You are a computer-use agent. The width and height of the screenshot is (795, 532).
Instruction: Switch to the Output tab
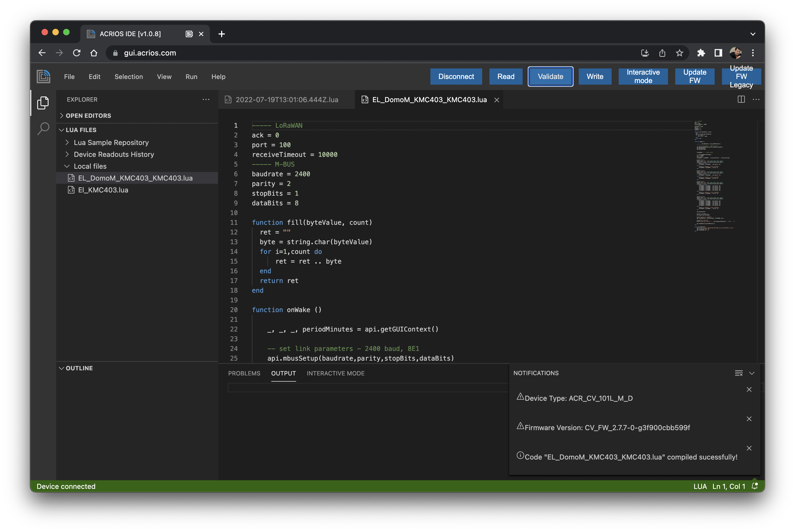click(283, 373)
